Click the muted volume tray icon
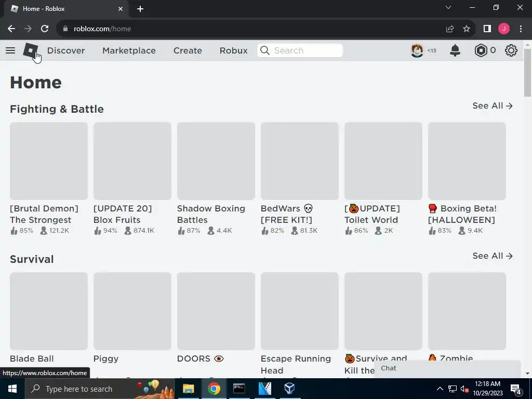 [464, 389]
